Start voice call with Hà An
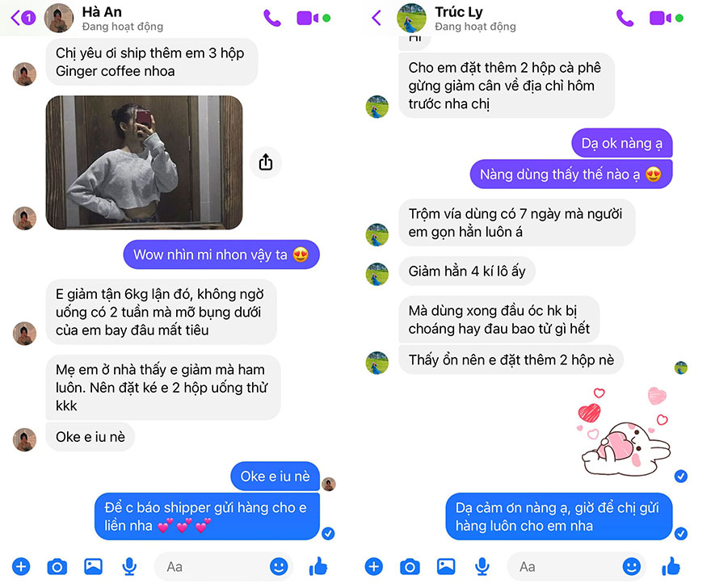 [x=272, y=18]
